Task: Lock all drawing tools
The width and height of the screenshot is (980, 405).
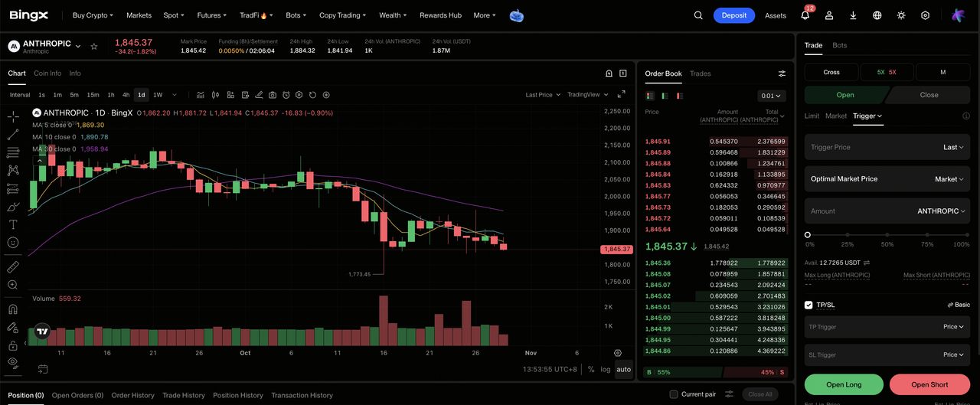Action: (x=13, y=345)
